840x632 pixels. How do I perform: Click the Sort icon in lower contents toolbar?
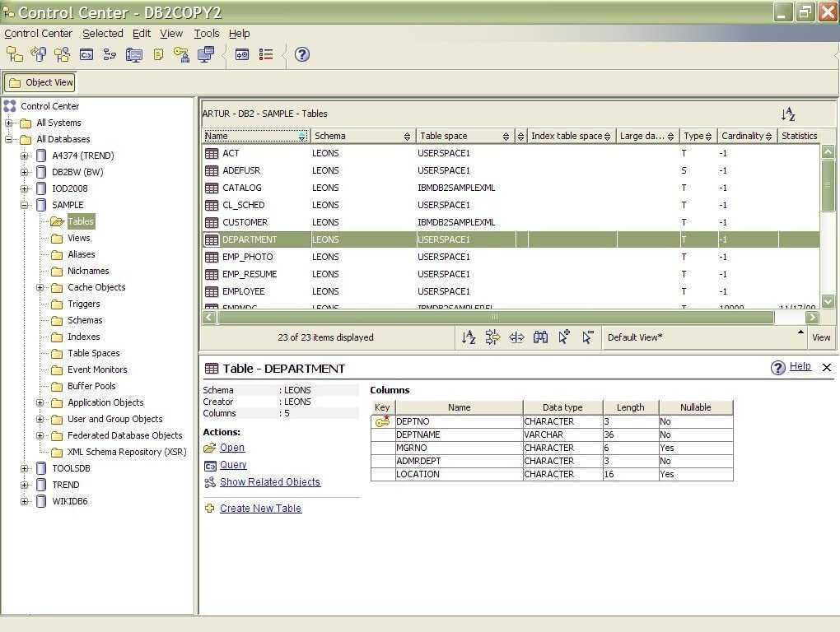[x=469, y=337]
